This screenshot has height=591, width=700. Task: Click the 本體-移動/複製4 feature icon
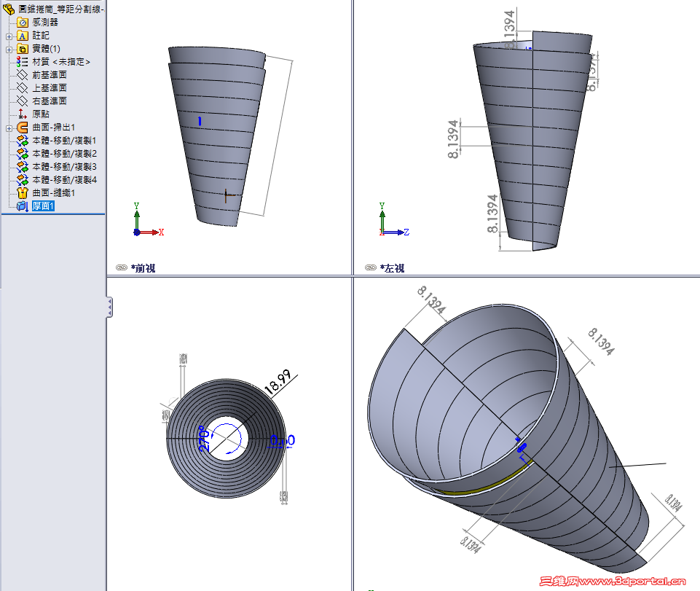(x=23, y=179)
